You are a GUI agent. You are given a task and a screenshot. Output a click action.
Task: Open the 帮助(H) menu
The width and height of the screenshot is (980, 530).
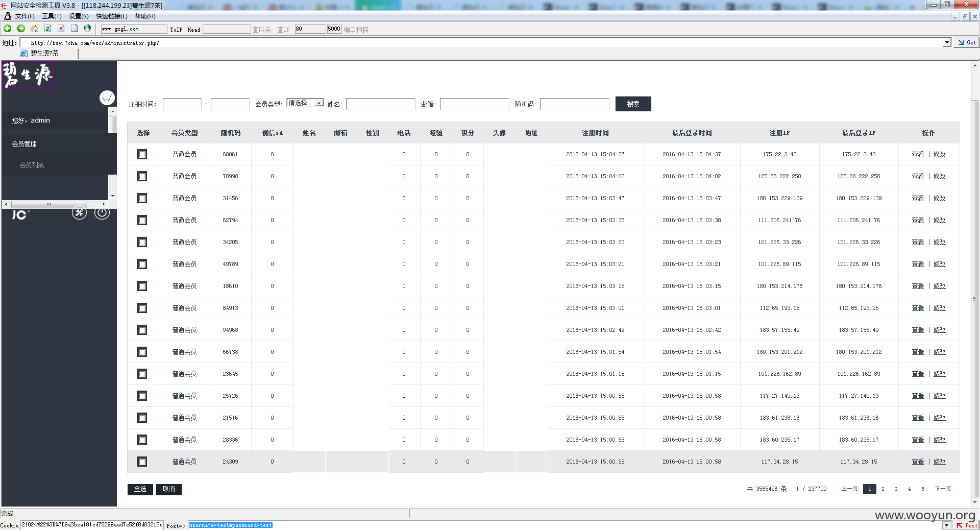(x=145, y=16)
